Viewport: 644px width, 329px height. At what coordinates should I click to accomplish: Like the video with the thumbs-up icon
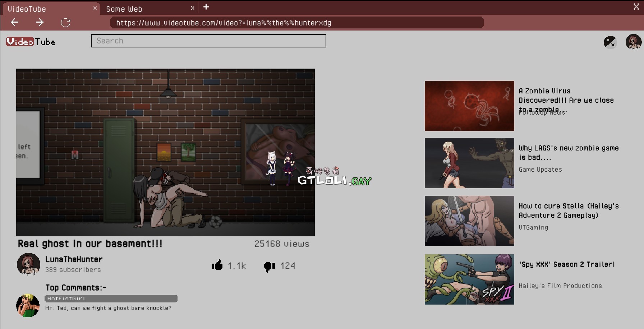(x=217, y=265)
